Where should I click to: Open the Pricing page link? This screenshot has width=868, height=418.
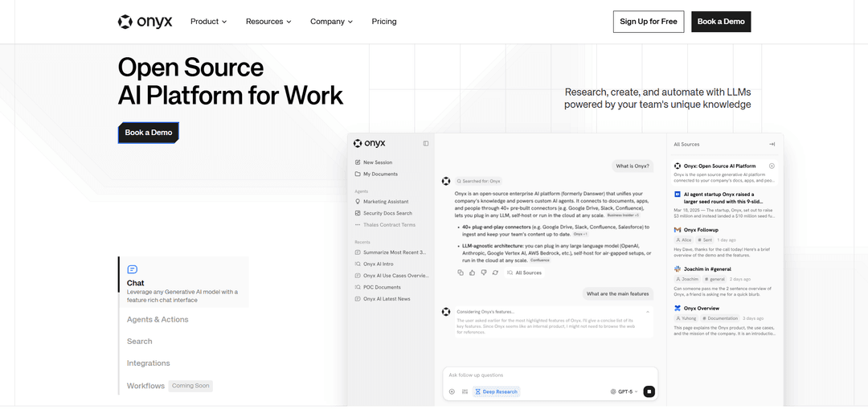(384, 22)
